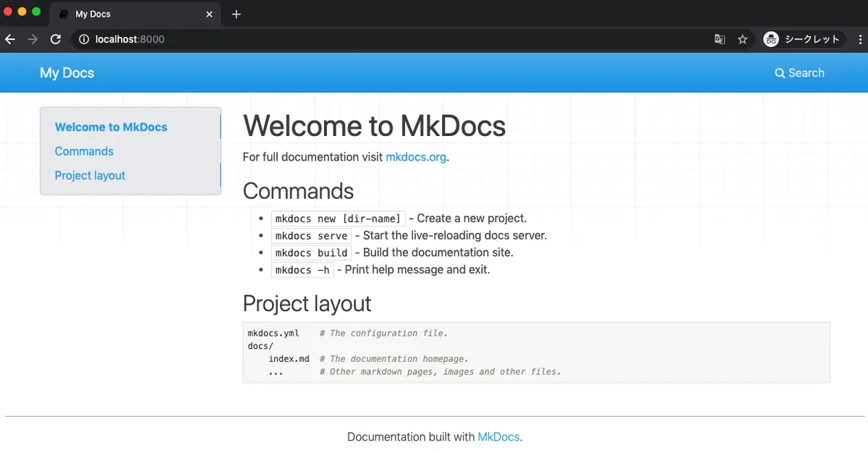Open a new tab with plus button

coord(236,14)
